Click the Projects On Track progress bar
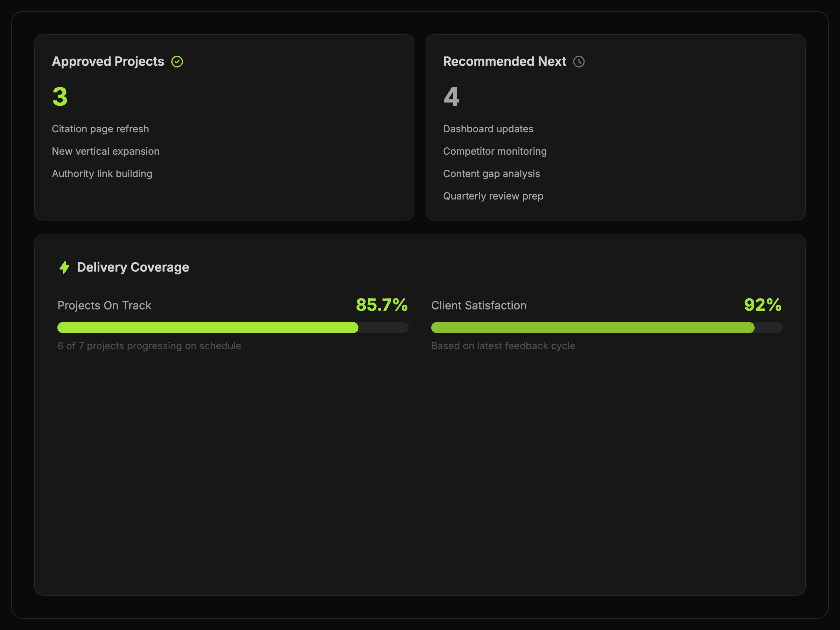Viewport: 840px width, 630px height. [232, 327]
